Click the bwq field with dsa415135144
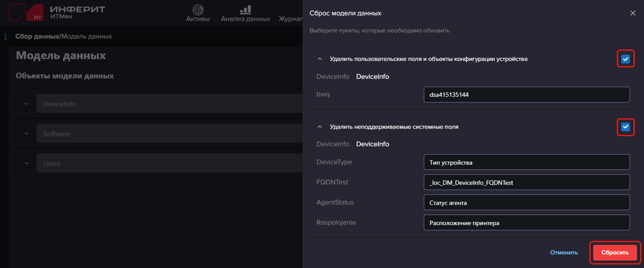The width and height of the screenshot is (644, 268). (x=526, y=95)
